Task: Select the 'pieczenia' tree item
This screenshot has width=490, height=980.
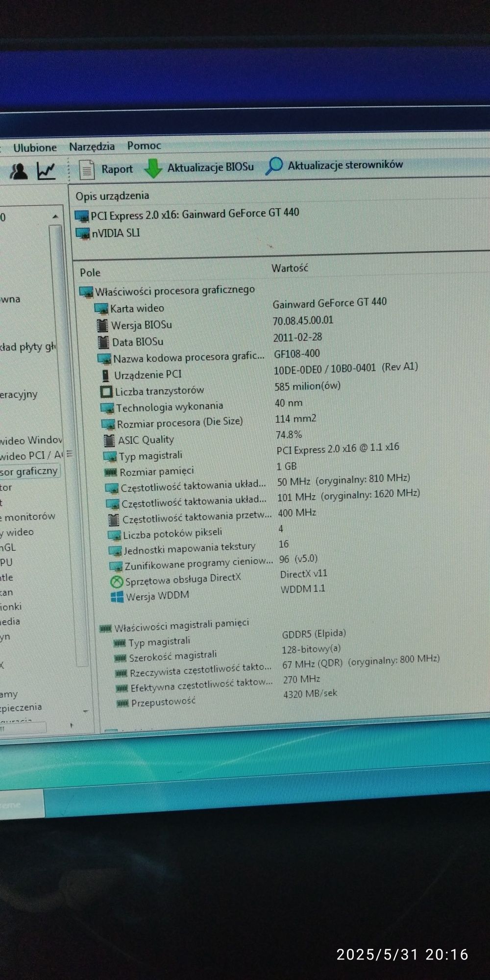Action: [x=21, y=707]
